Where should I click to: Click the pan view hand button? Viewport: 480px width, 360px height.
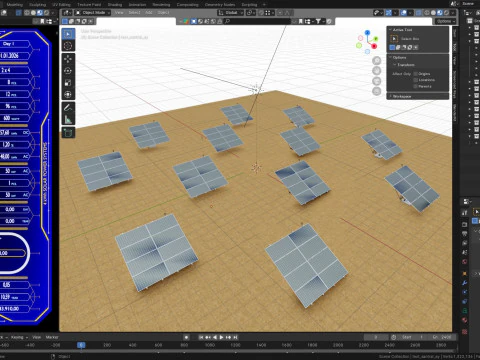coord(377,71)
